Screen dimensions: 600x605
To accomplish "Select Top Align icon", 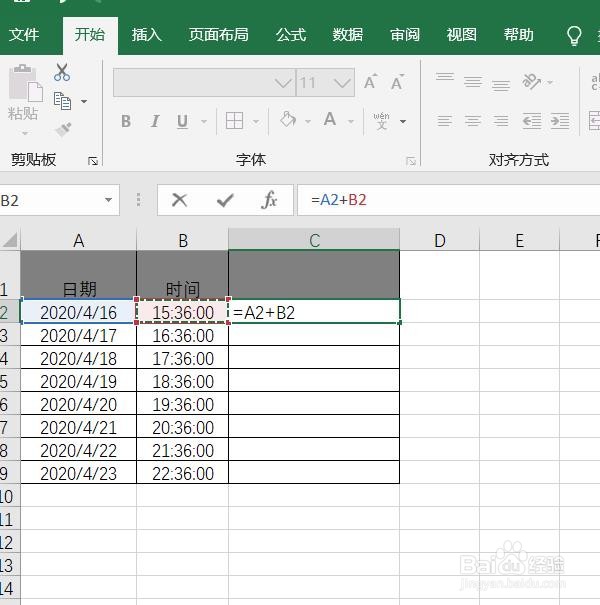I will coord(445,77).
